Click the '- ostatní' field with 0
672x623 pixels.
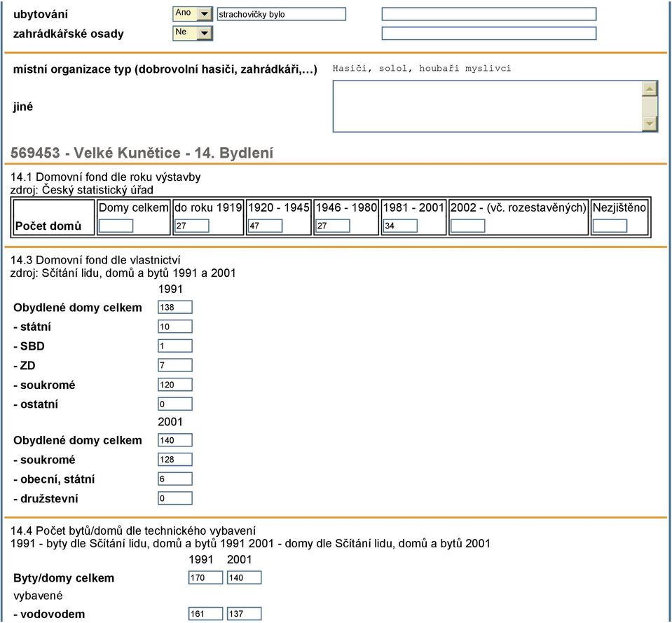[x=175, y=404]
